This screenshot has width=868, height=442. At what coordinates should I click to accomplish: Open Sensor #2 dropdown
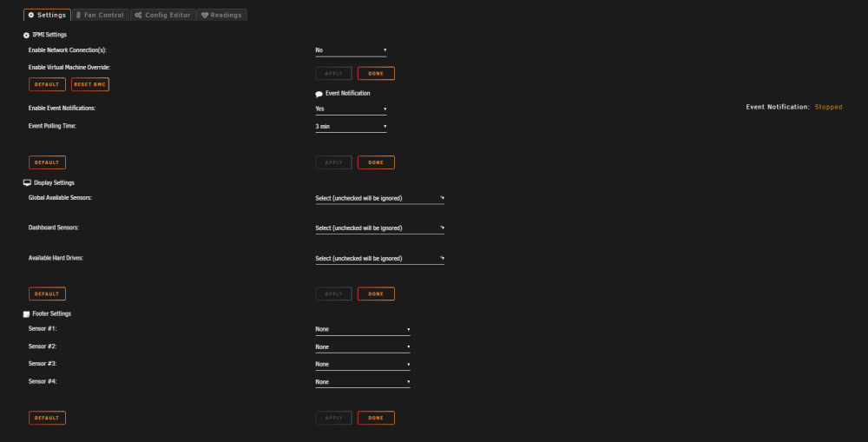[x=363, y=347]
